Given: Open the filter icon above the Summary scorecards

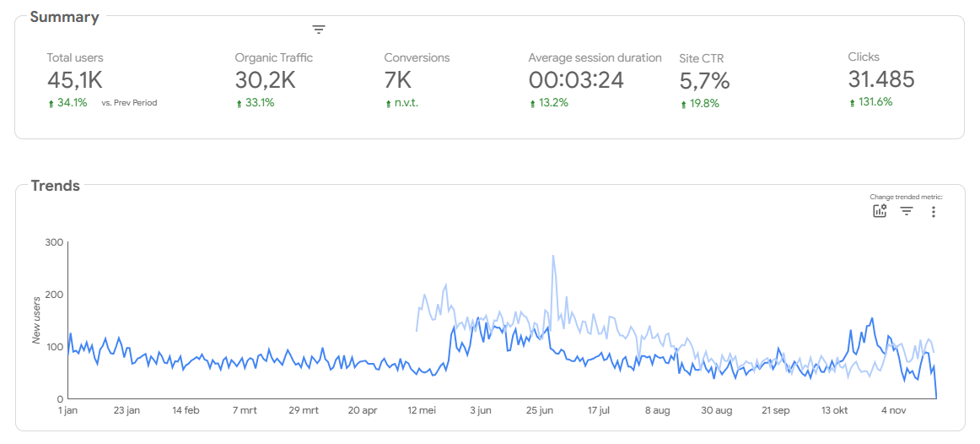Looking at the screenshot, I should [319, 30].
